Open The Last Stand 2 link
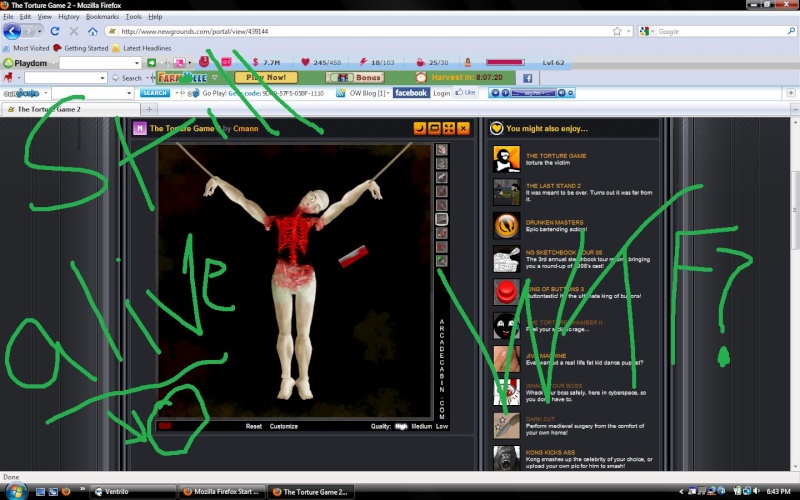Image resolution: width=800 pixels, height=500 pixels. (553, 186)
